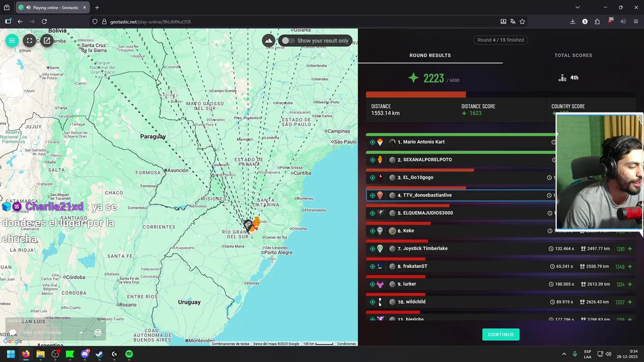
Task: Click the translate page icon in address bar
Action: click(x=513, y=22)
